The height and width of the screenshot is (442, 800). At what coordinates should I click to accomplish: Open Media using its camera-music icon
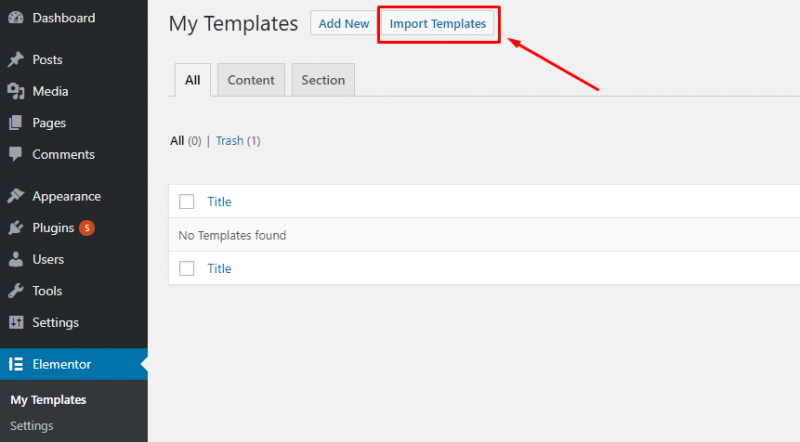tap(16, 91)
